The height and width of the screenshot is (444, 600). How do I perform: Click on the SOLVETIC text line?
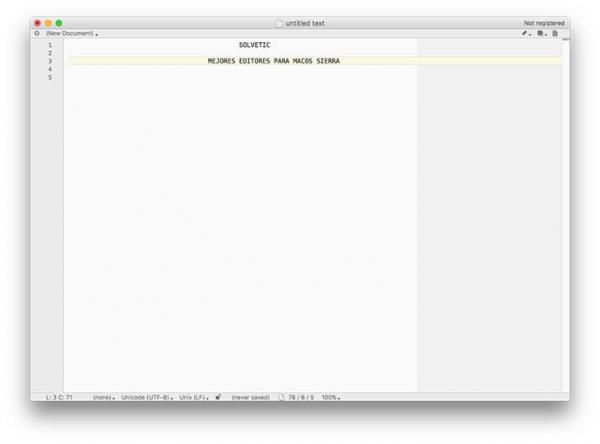pyautogui.click(x=254, y=45)
